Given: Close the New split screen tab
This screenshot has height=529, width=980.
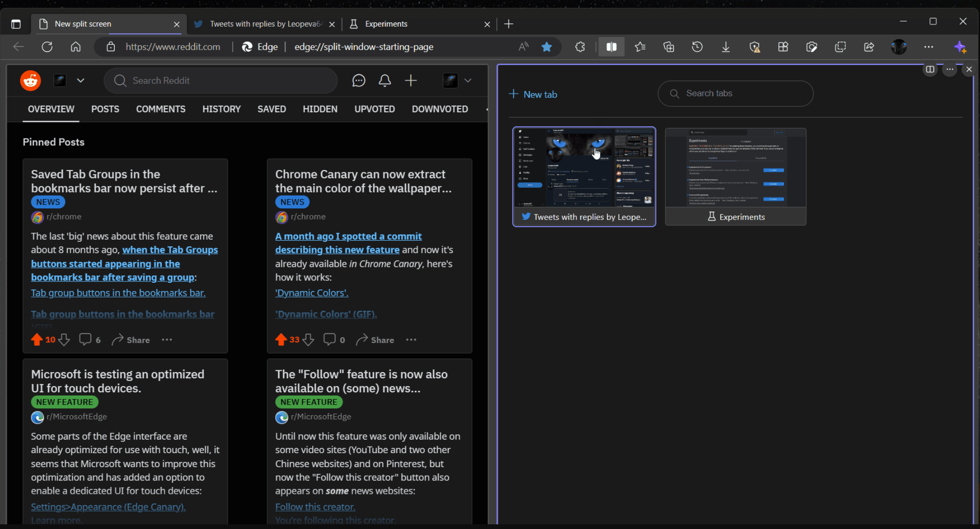Looking at the screenshot, I should click(x=176, y=24).
